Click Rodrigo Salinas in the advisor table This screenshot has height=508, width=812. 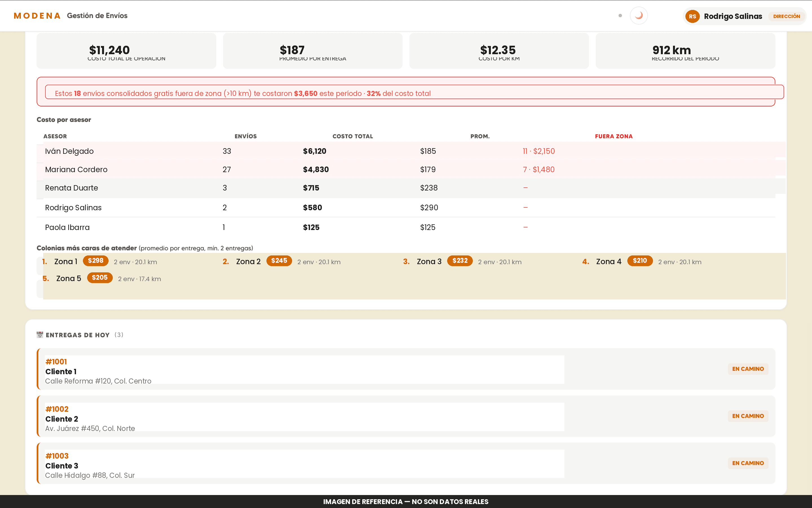[73, 208]
